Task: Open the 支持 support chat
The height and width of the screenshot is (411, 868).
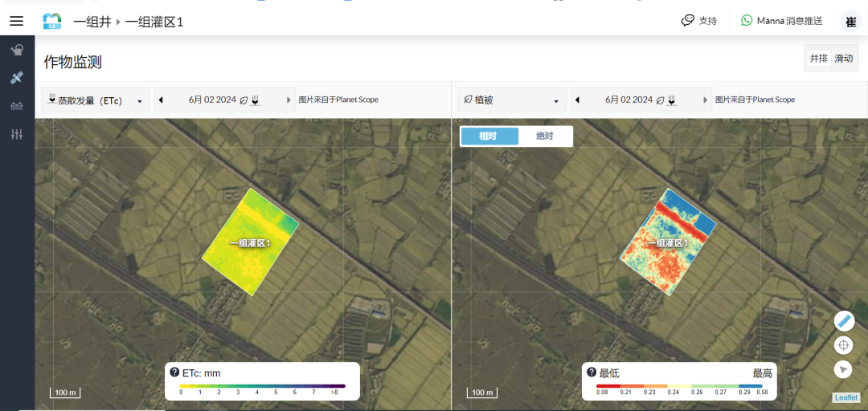Action: click(x=698, y=21)
